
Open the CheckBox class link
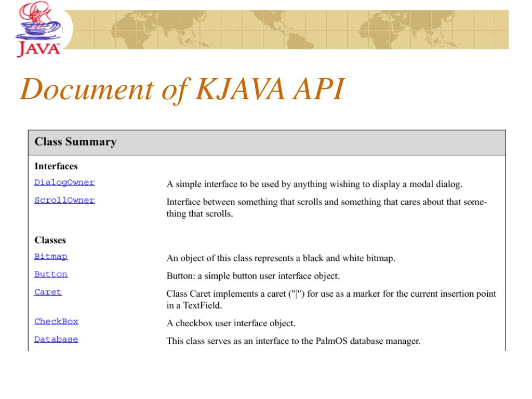56,321
